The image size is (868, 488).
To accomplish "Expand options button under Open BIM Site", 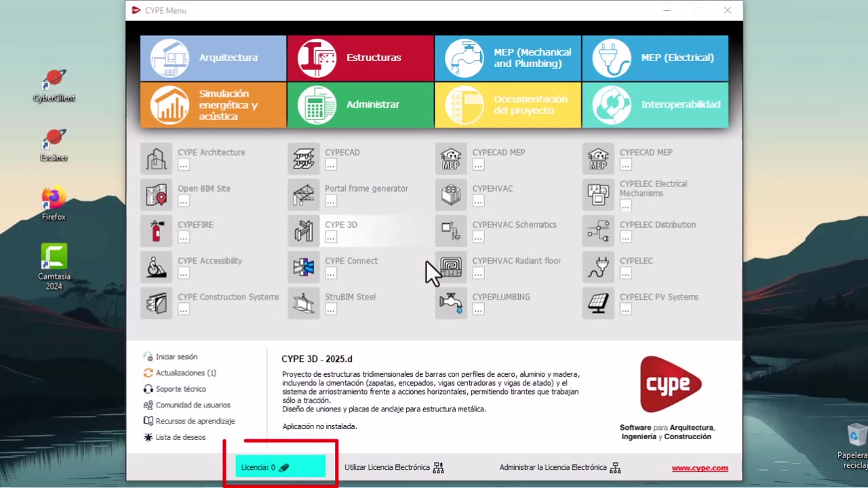I will pyautogui.click(x=184, y=201).
